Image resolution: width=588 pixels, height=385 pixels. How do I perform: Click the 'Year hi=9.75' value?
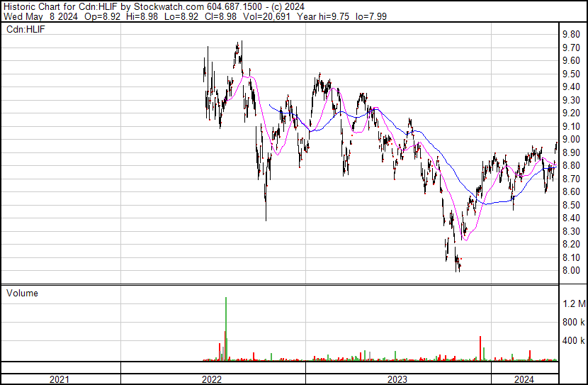pos(323,16)
